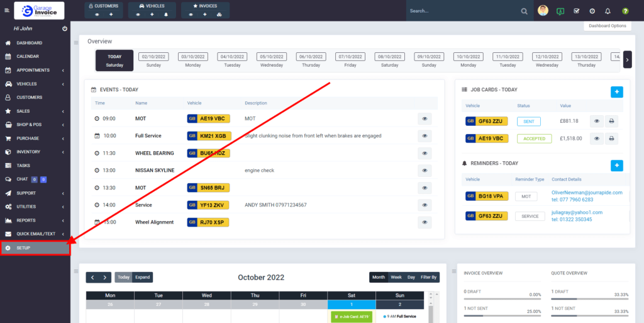Viewport: 644px width, 323px height.
Task: Click the search magnifier icon
Action: pyautogui.click(x=525, y=11)
